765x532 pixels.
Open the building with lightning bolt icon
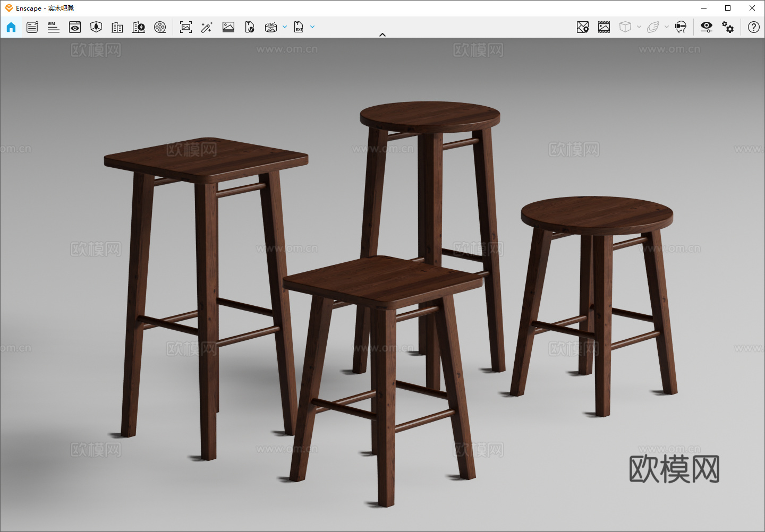(139, 27)
